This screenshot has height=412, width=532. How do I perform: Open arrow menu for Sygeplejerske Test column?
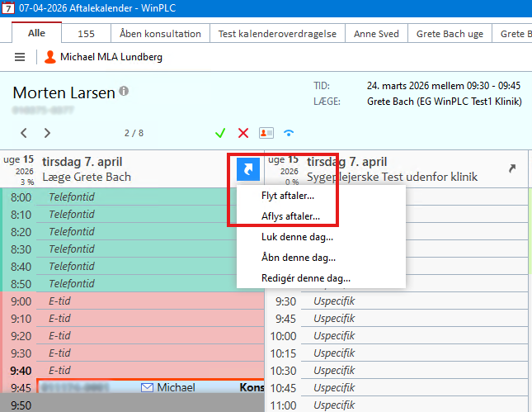coord(512,168)
